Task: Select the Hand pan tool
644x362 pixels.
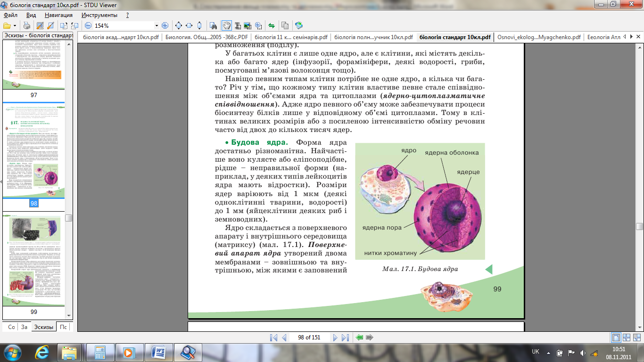Action: pyautogui.click(x=226, y=25)
